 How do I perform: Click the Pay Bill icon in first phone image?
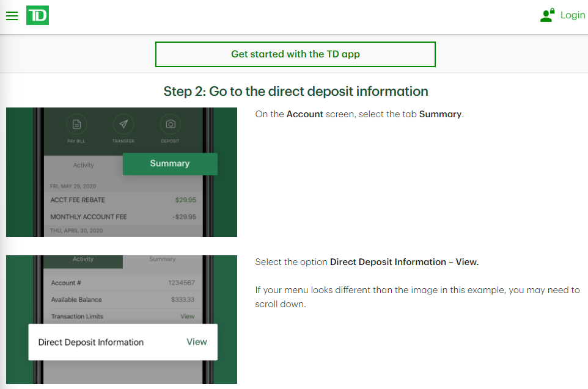[76, 125]
